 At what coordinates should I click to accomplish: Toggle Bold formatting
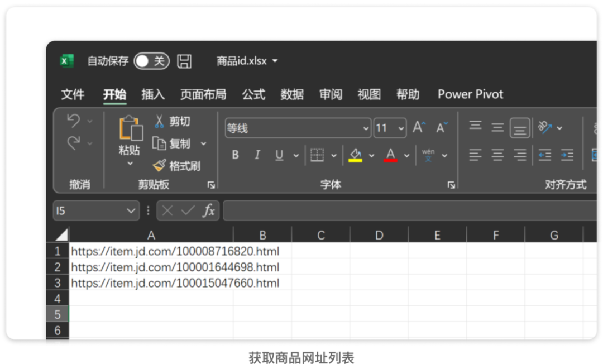pyautogui.click(x=236, y=155)
